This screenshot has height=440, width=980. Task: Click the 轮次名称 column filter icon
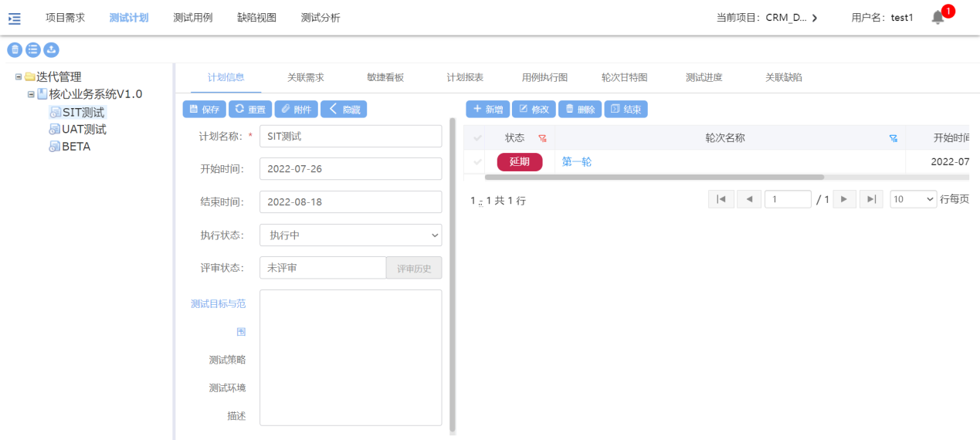pyautogui.click(x=894, y=138)
